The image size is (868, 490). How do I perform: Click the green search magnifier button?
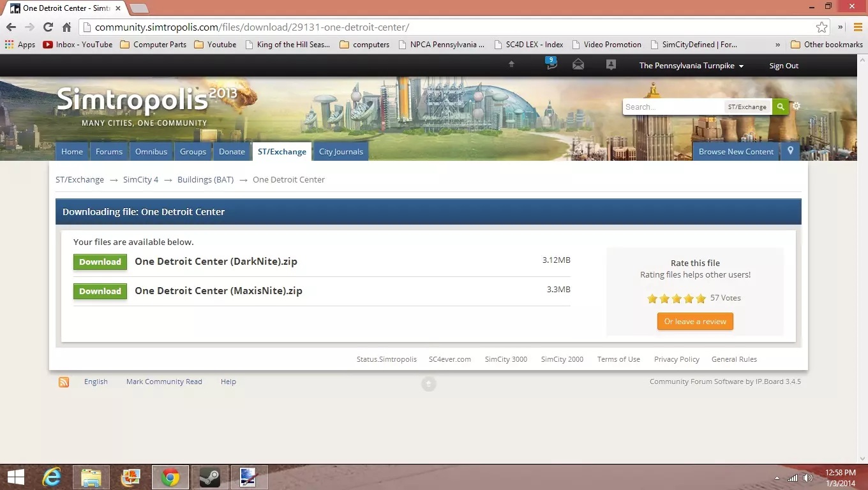[780, 107]
